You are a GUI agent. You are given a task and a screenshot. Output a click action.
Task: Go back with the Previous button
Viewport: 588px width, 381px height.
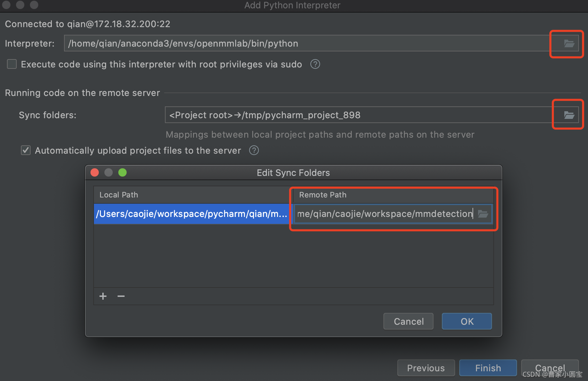click(426, 368)
